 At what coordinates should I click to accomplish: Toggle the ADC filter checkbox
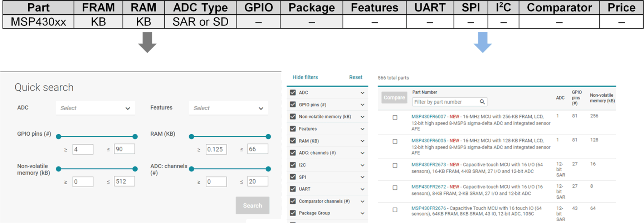point(293,93)
